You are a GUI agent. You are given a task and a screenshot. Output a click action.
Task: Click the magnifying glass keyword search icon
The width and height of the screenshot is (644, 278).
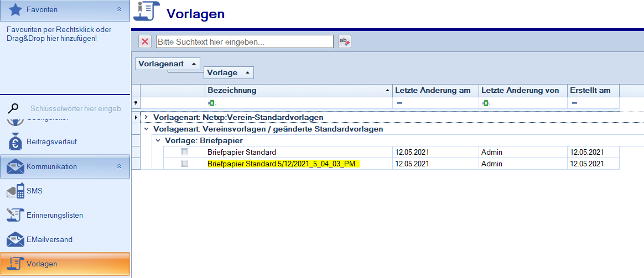point(13,108)
